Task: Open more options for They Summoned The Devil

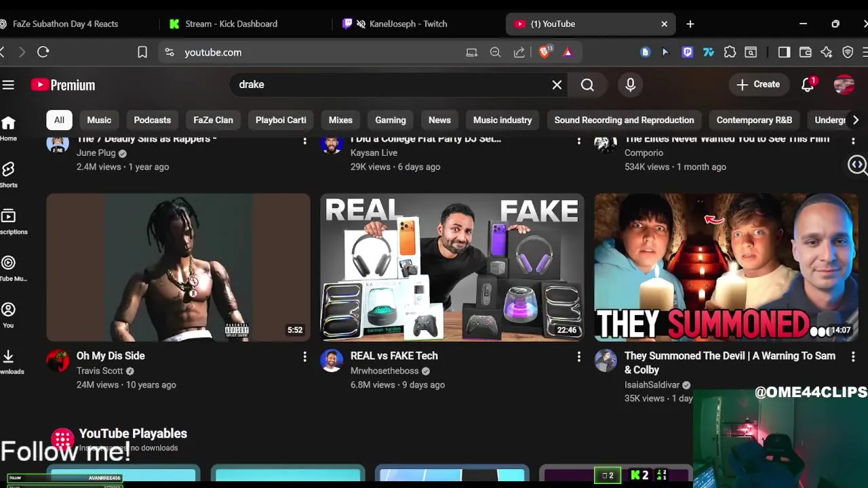Action: pos(852,357)
